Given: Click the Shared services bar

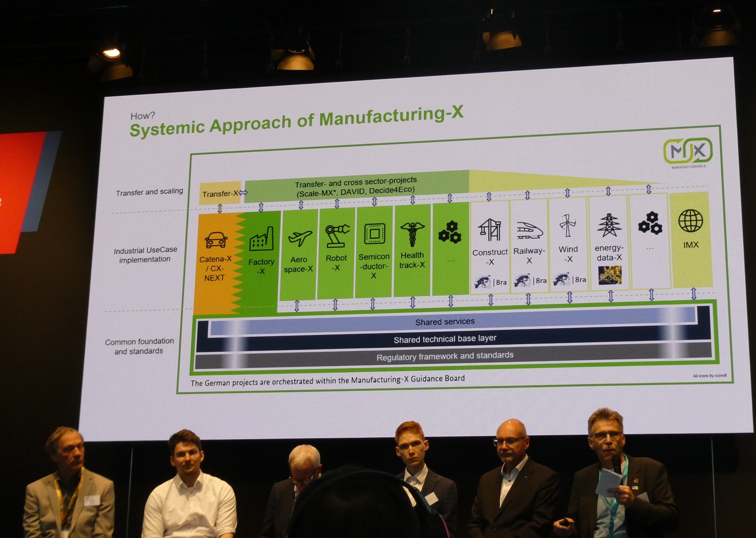Looking at the screenshot, I should (453, 322).
